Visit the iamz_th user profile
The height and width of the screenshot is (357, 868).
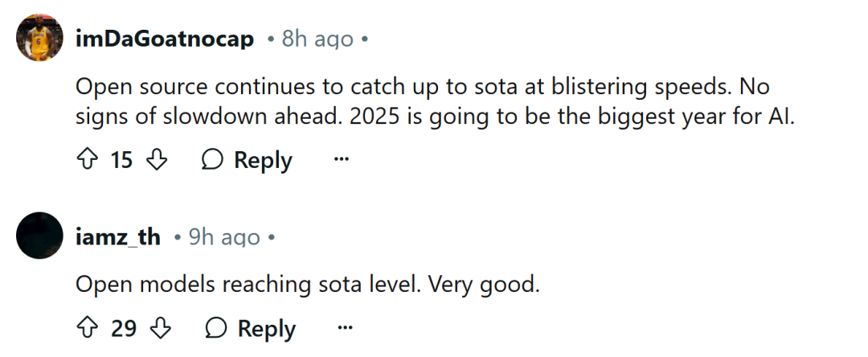[x=118, y=237]
